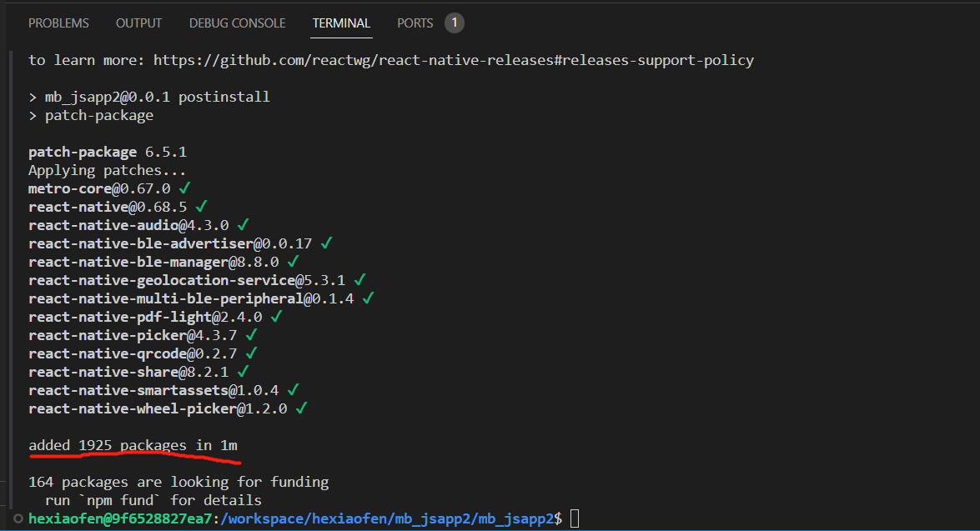
Task: Open the react-native-releases GitHub link
Action: [453, 60]
